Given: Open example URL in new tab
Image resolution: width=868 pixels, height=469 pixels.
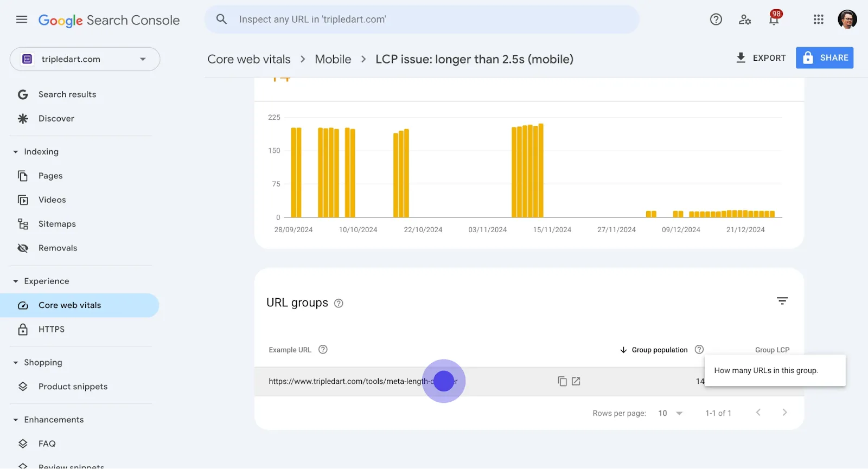Looking at the screenshot, I should point(576,382).
